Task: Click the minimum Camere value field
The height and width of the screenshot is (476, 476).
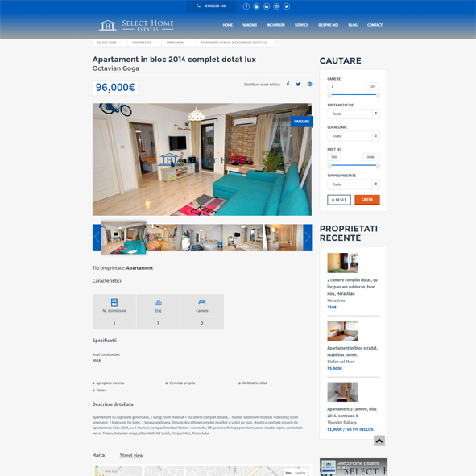Action: (332, 86)
